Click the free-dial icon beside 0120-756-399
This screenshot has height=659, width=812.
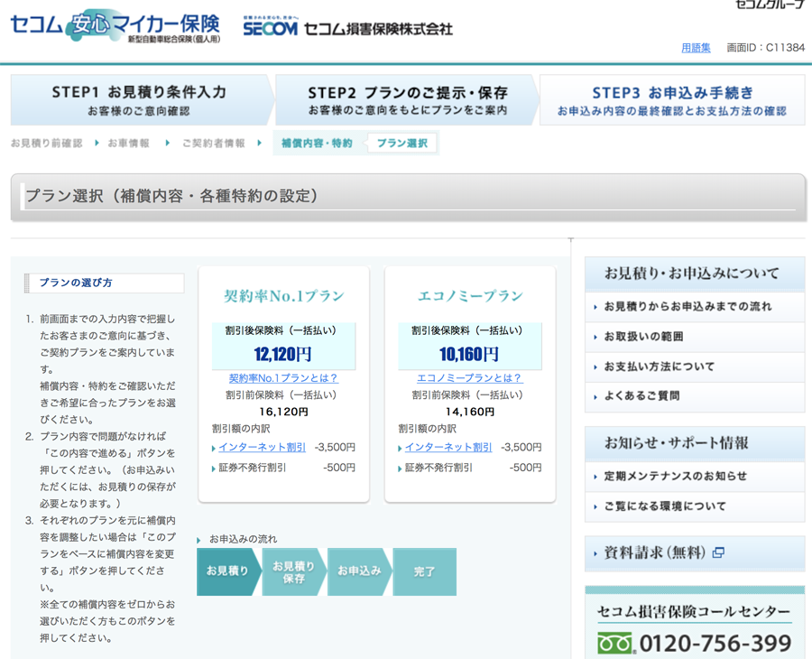pyautogui.click(x=615, y=644)
